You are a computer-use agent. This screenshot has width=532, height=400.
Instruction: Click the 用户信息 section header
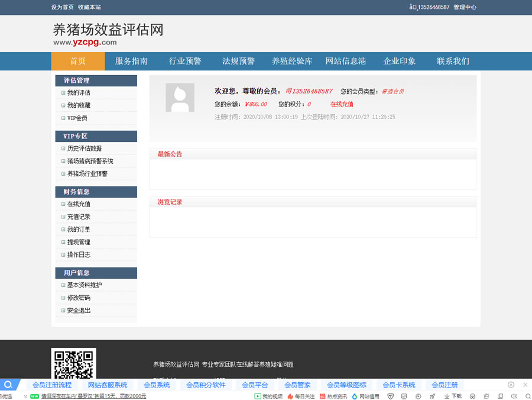(x=96, y=273)
